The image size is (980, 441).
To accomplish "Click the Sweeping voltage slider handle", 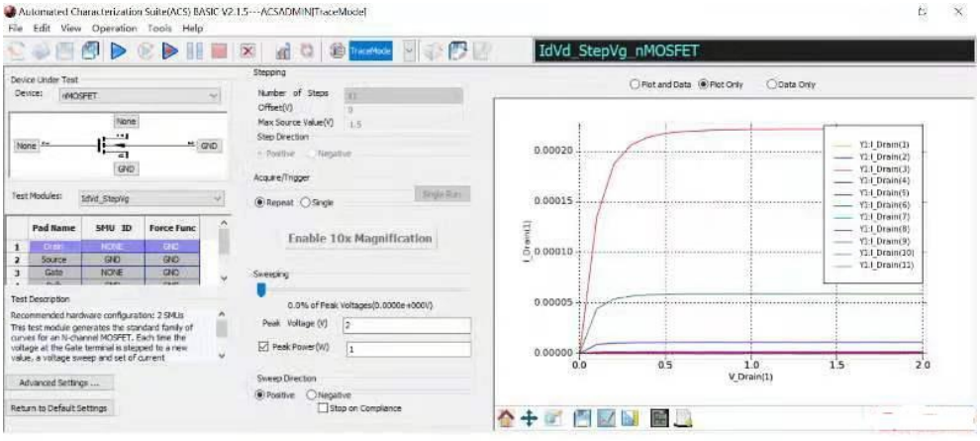I will pos(261,289).
